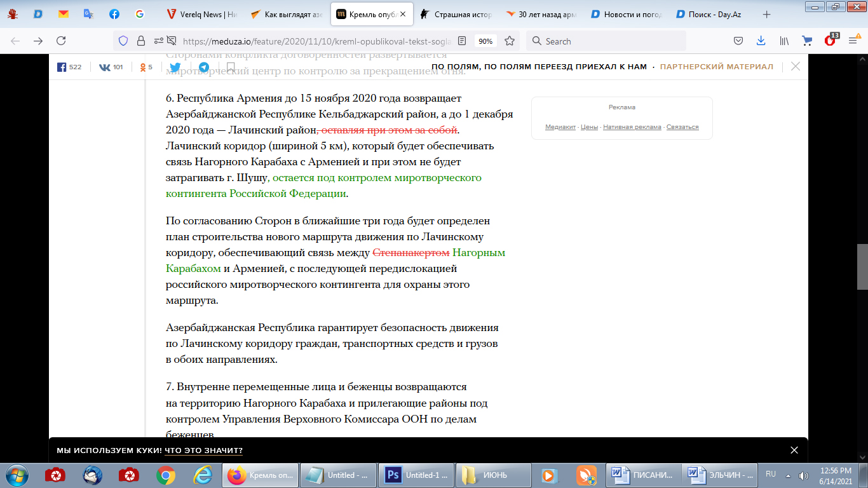
Task: Switch to the 'Как выглядят' tab
Action: tap(287, 14)
